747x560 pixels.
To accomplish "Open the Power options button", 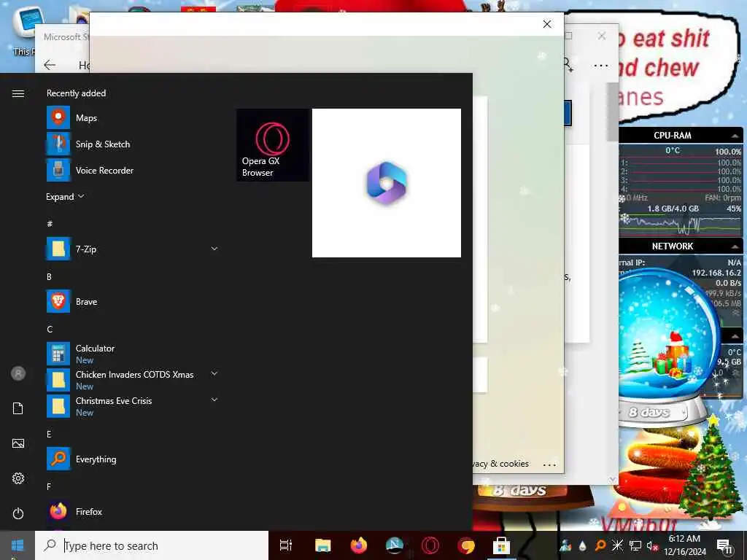I will 18,513.
